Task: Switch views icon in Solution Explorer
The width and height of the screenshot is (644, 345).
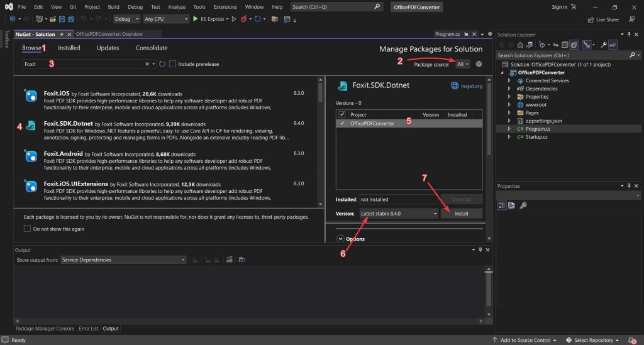Action: (529, 45)
